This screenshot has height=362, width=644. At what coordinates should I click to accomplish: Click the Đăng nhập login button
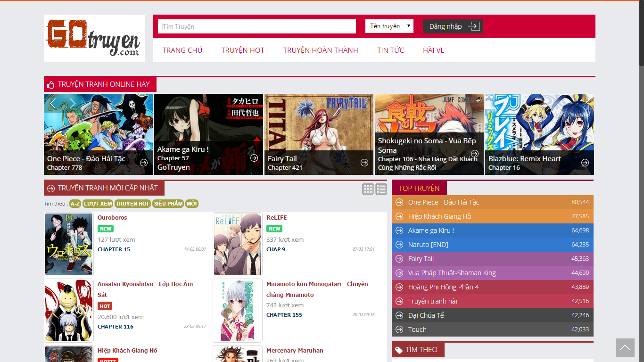(453, 26)
